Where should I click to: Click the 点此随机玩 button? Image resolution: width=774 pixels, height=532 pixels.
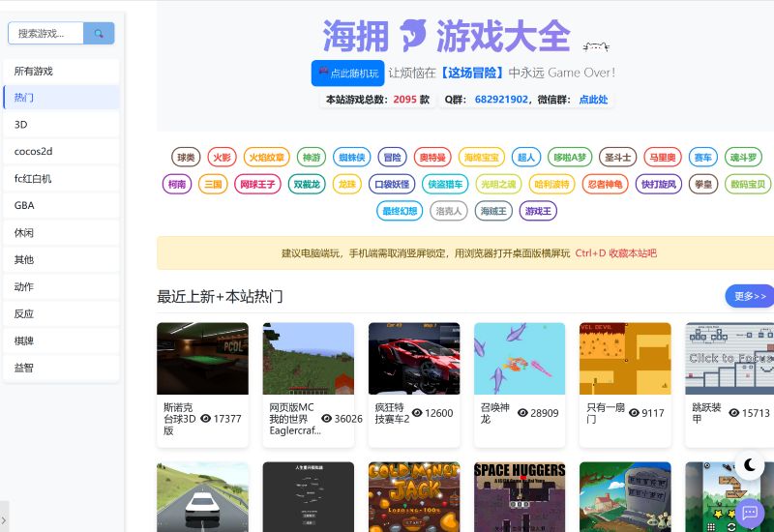347,74
